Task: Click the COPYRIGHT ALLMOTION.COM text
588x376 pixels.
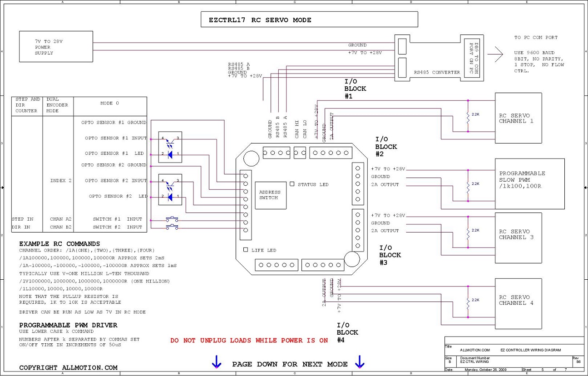Action: 68,367
